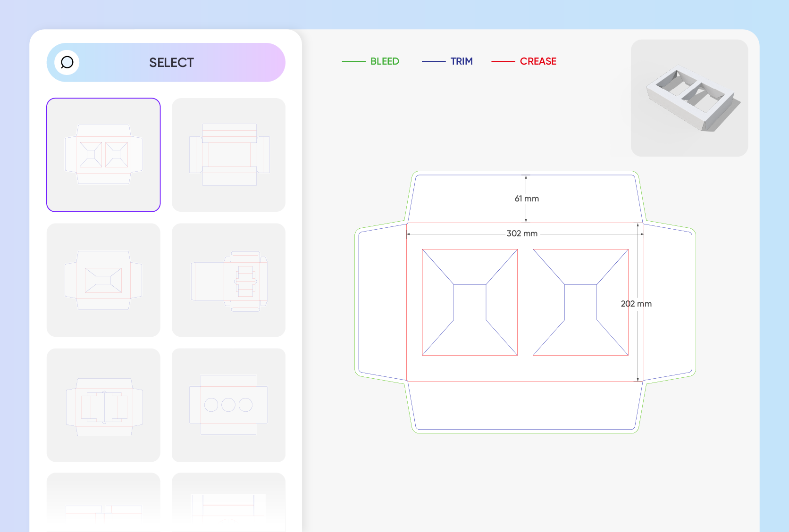Click the green bleed color line
Image resolution: width=789 pixels, height=532 pixels.
click(x=353, y=61)
